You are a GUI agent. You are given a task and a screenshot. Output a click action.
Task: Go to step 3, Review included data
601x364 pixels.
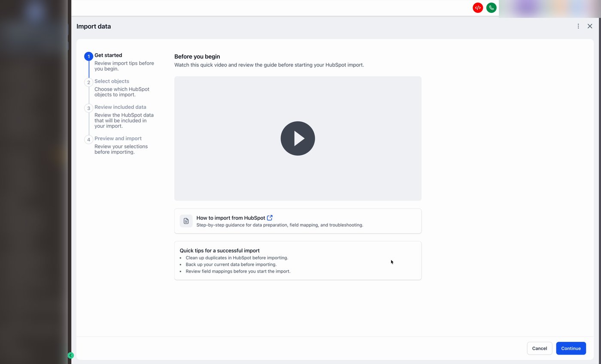click(120, 107)
